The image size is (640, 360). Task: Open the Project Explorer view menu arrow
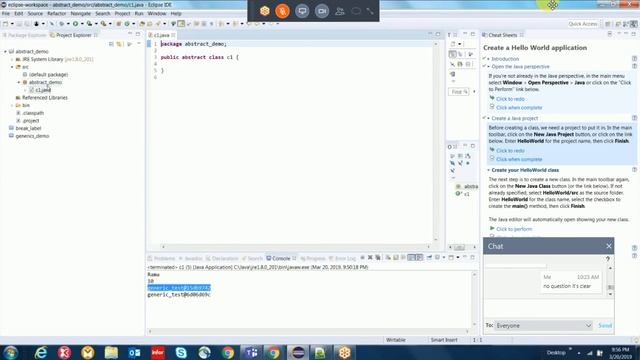(x=139, y=44)
